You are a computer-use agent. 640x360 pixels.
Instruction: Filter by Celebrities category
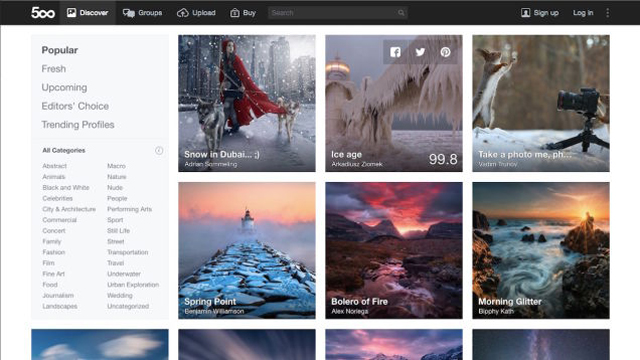[58, 198]
